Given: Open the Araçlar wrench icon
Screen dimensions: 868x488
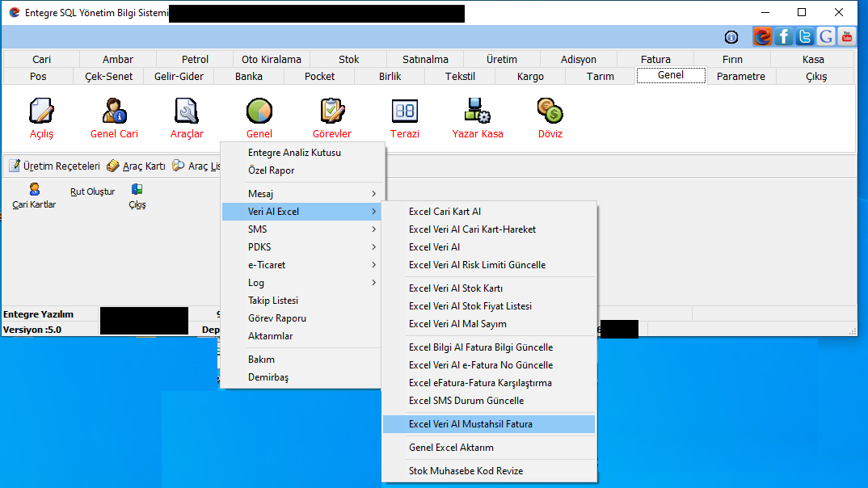Looking at the screenshot, I should [x=187, y=111].
